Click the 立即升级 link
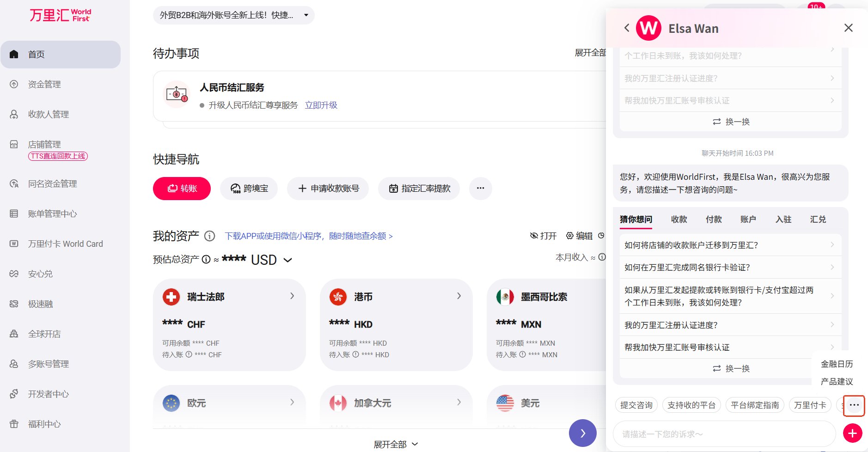868x452 pixels. (x=321, y=105)
